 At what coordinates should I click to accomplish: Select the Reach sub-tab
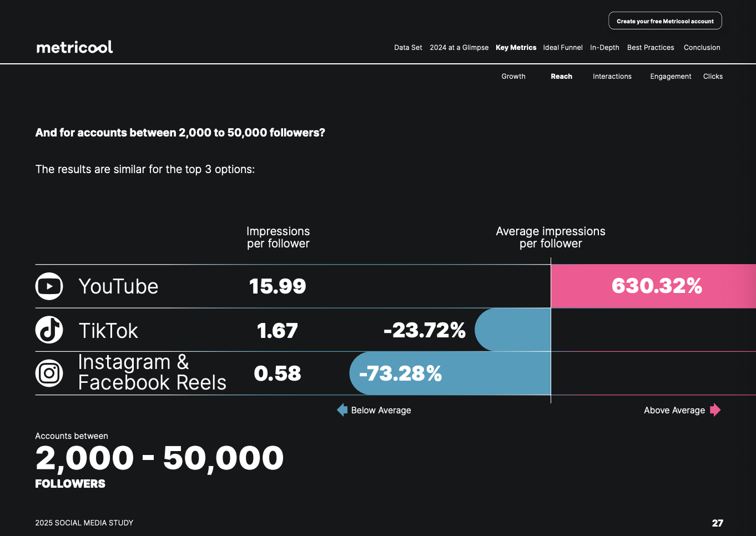561,77
